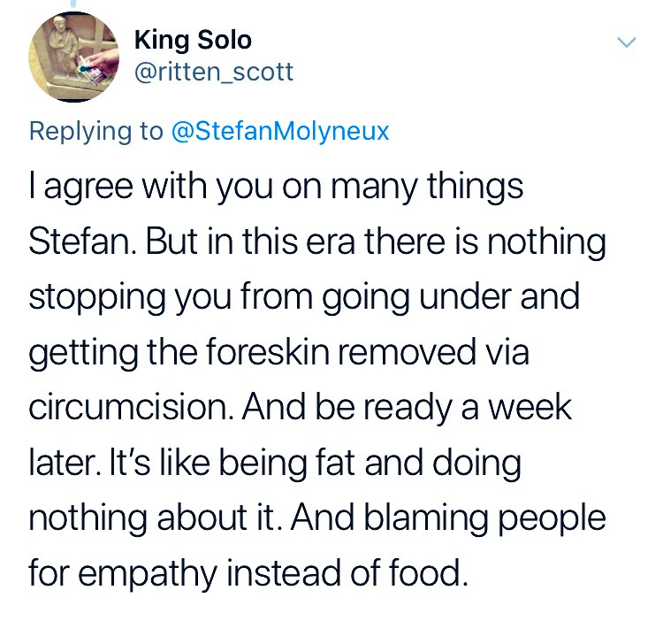Viewport: 663px width, 644px height.
Task: Open the tweet options chevron menu
Action: pos(626,42)
